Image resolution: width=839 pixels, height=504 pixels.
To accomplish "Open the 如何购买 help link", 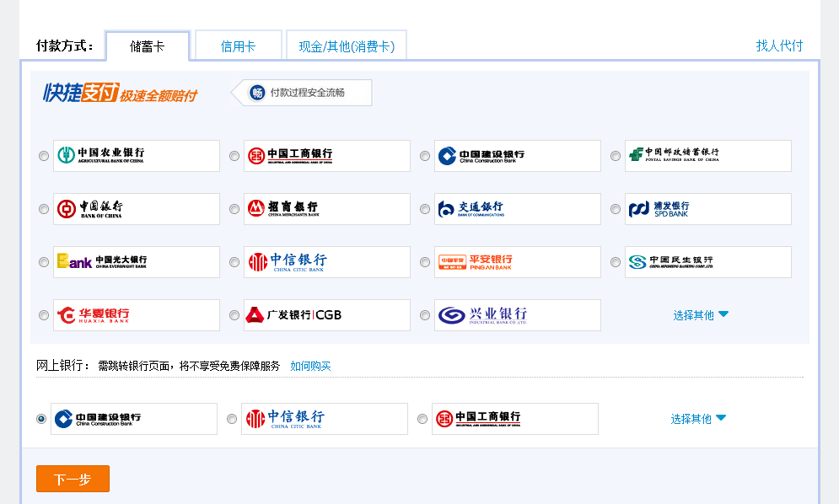I will click(310, 366).
